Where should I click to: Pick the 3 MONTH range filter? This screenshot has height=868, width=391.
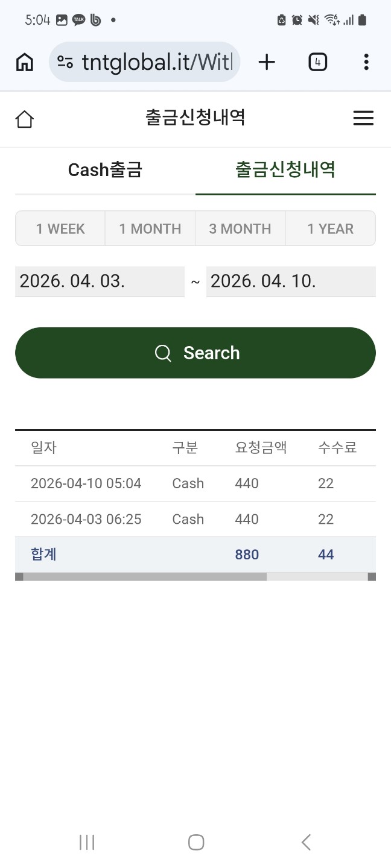[x=240, y=228]
